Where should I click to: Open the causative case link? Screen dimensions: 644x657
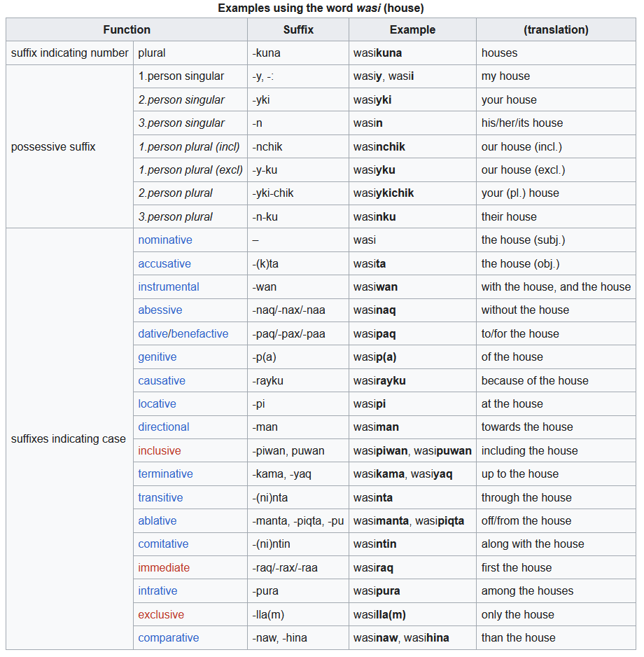coord(162,381)
